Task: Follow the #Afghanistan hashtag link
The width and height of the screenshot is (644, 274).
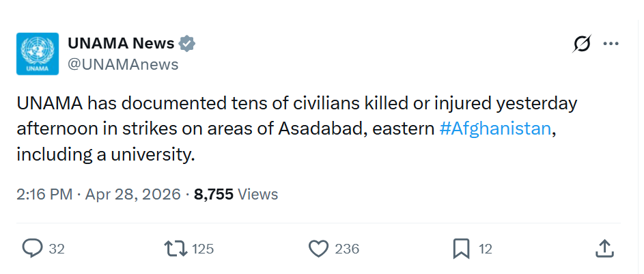Action: 495,128
